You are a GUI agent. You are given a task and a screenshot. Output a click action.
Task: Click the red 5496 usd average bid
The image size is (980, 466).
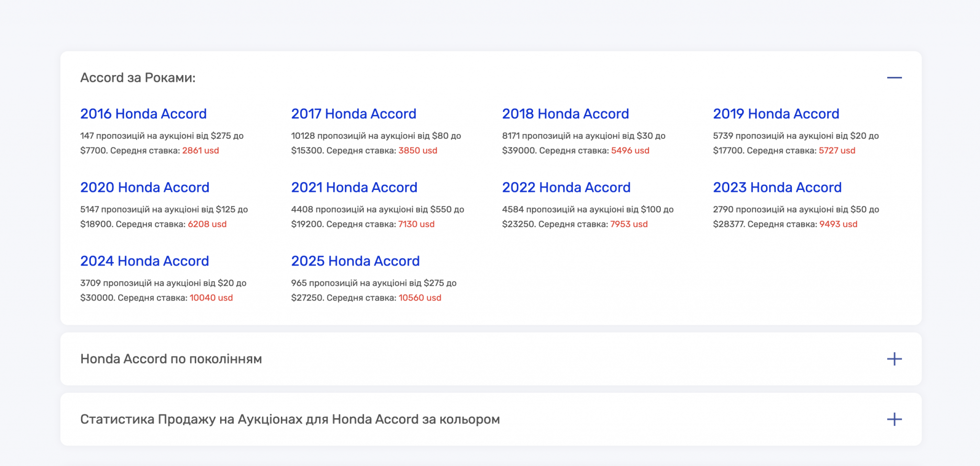pyautogui.click(x=630, y=151)
